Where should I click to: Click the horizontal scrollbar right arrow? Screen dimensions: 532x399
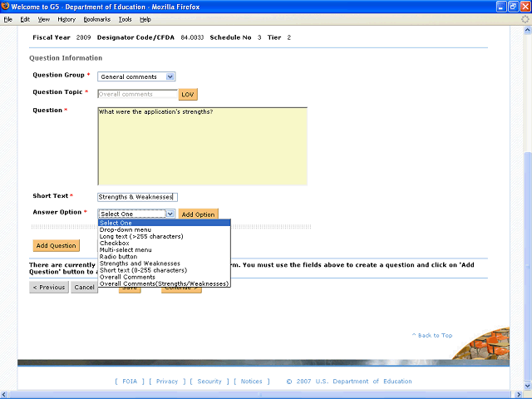click(519, 395)
